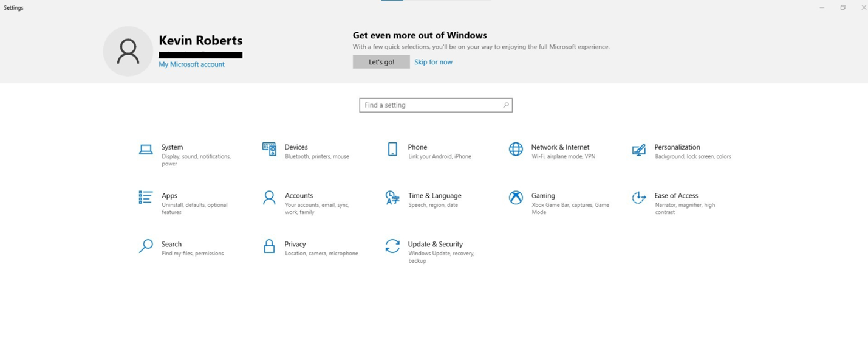
Task: Click 'Wi-Fi, airplane mode, VPN' description
Action: [564, 157]
